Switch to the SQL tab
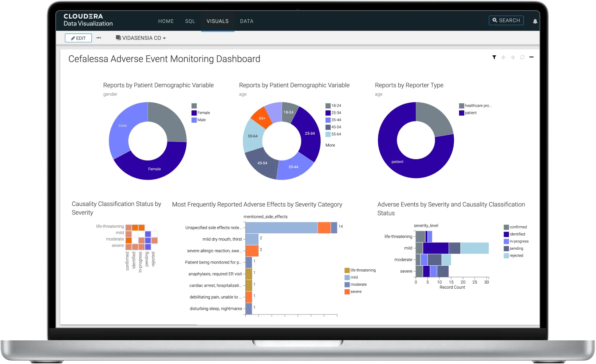This screenshot has height=364, width=596. 190,21
